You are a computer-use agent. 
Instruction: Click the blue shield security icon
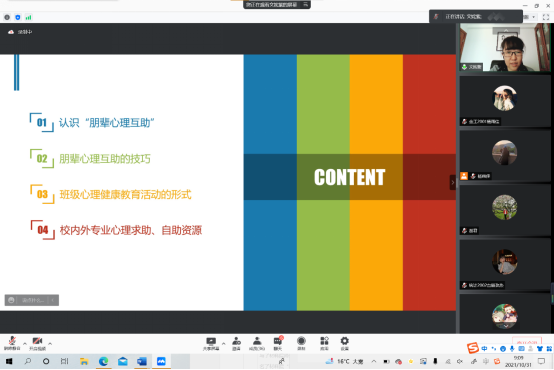tap(18, 17)
